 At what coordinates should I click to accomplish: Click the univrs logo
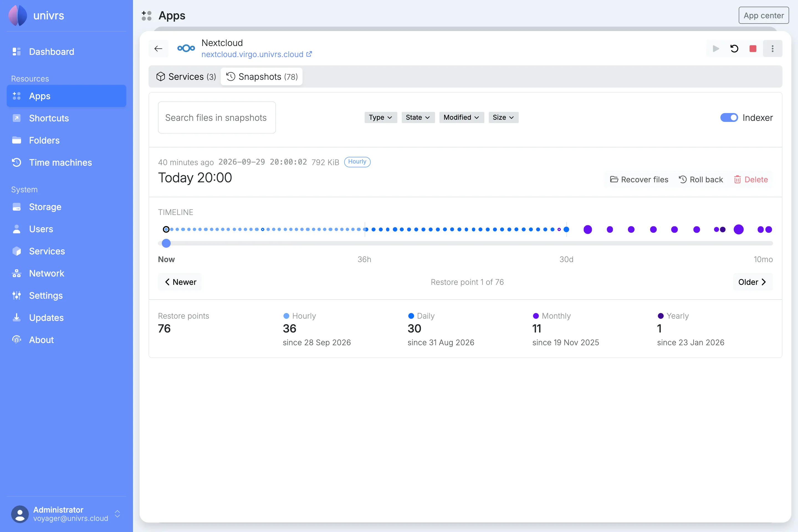[x=18, y=15]
